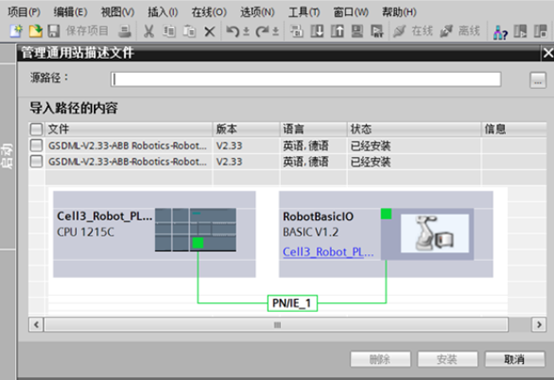Open the Redo history dropdown arrow
The width and height of the screenshot is (554, 380).
(x=276, y=32)
